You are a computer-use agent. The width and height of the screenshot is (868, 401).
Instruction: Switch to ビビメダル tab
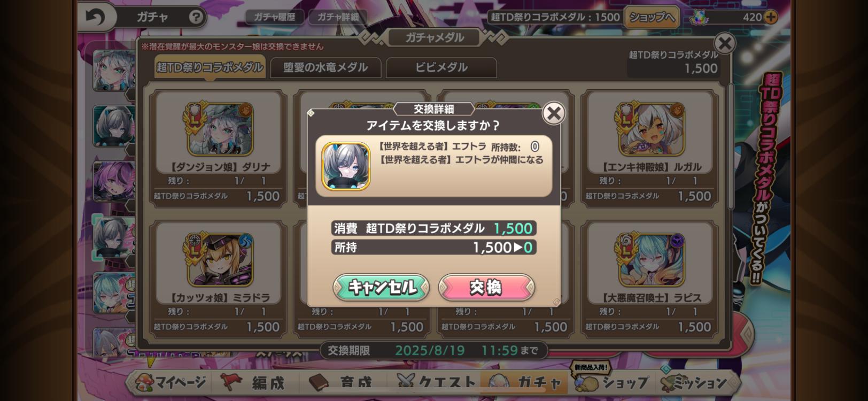coord(441,67)
